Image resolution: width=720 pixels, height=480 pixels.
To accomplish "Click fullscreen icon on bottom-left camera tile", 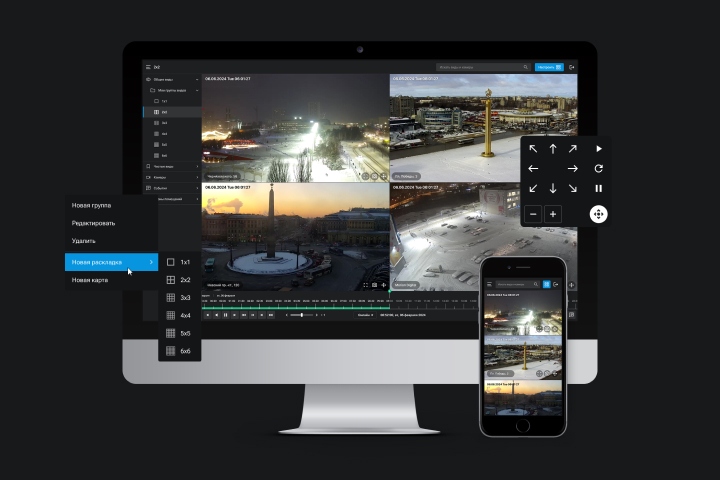I will tap(366, 285).
